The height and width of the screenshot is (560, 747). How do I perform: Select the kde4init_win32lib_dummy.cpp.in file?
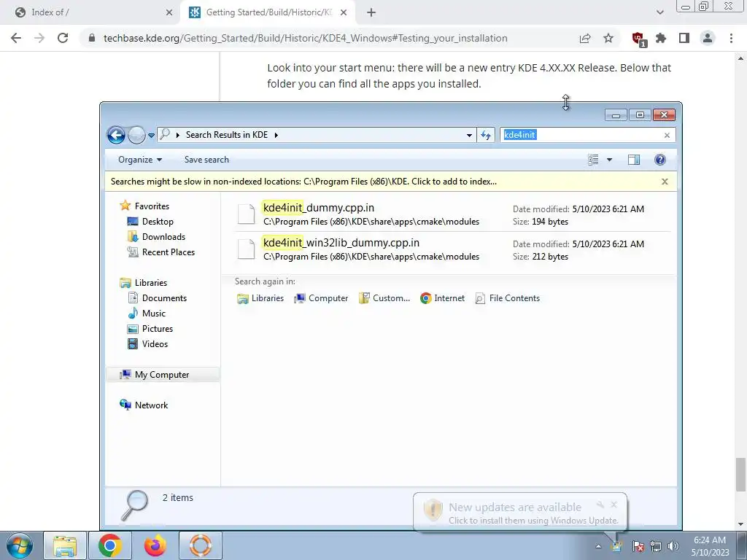tap(452, 249)
